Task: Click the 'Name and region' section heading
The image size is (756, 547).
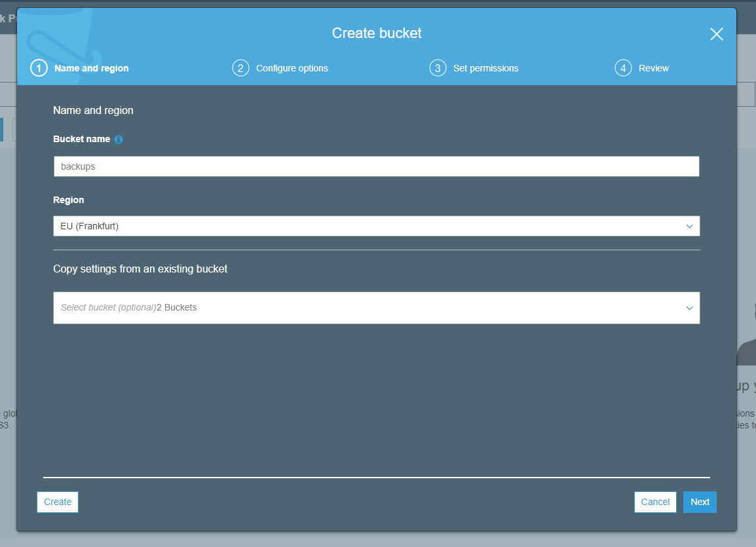Action: [93, 110]
